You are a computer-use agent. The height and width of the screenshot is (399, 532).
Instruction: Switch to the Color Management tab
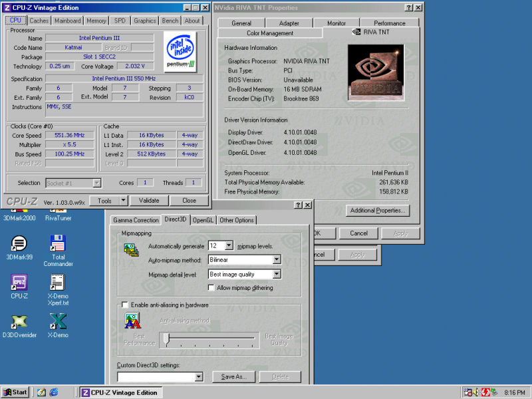(270, 33)
